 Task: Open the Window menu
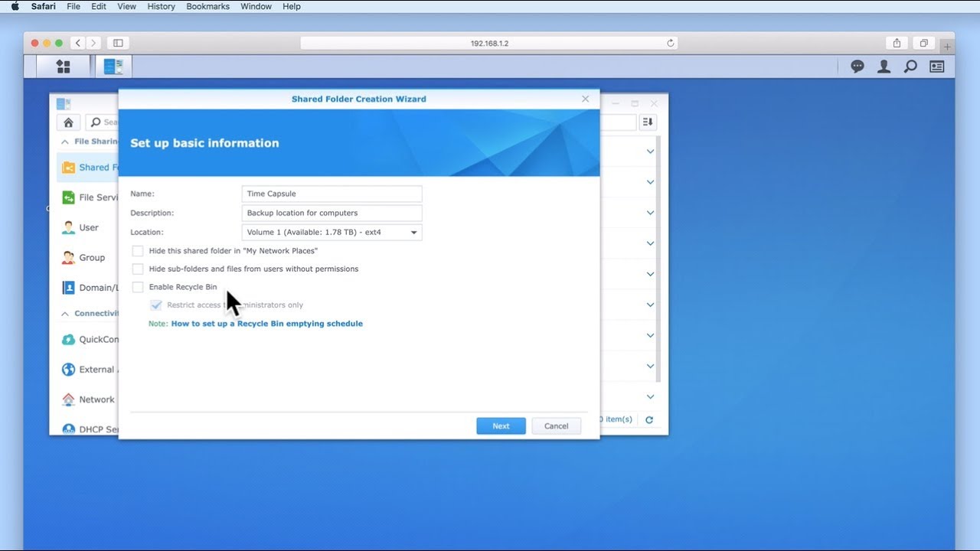pos(256,6)
